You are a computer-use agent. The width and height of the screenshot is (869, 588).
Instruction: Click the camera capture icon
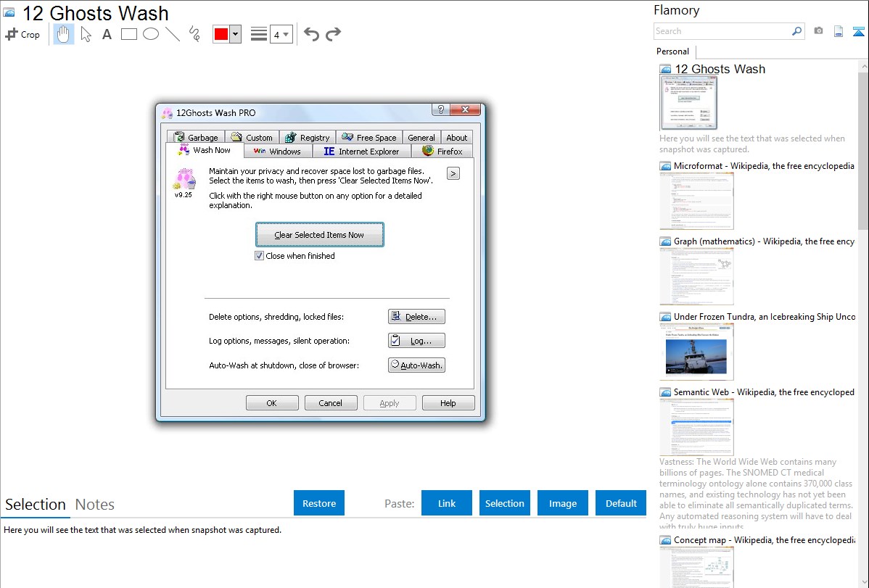click(818, 31)
